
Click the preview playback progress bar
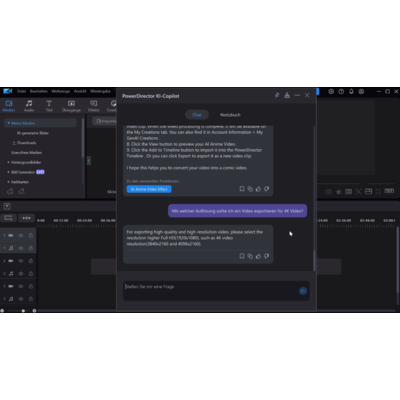click(x=338, y=183)
